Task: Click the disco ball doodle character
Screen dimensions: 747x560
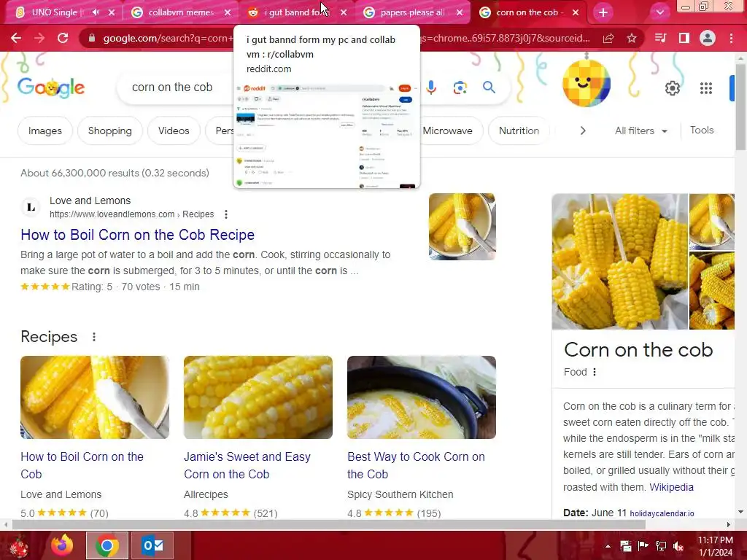Action: tap(587, 83)
